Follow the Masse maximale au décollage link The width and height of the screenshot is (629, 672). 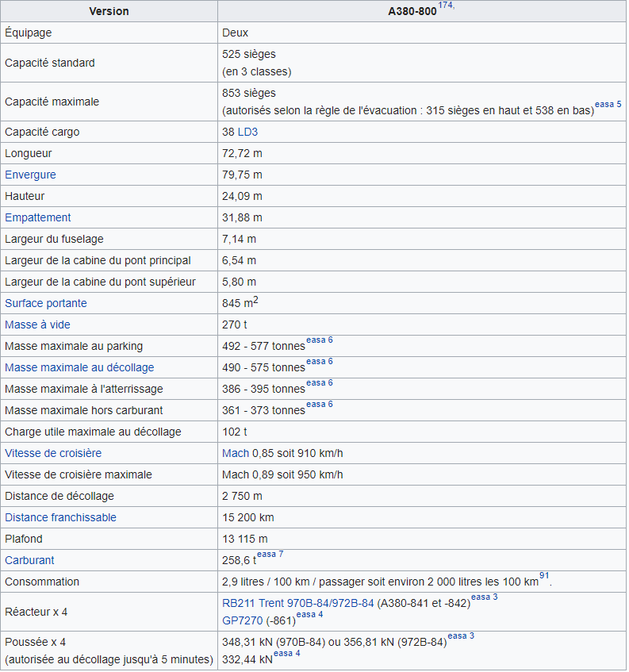(x=79, y=367)
